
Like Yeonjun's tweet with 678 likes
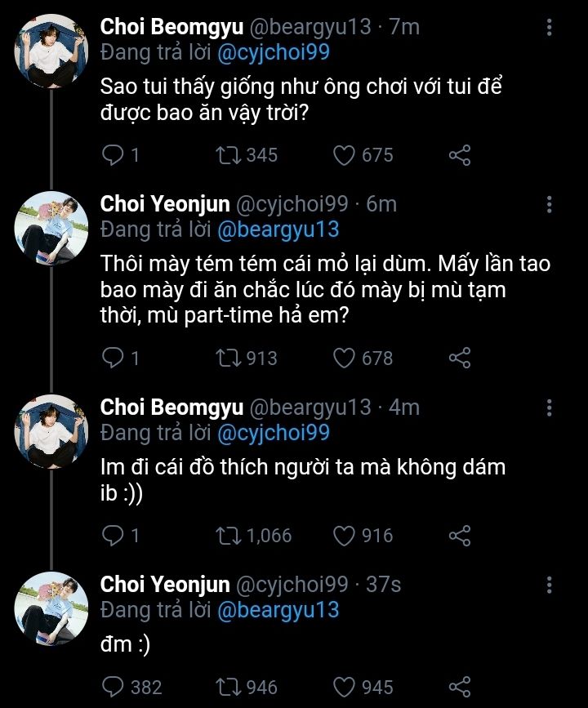(x=346, y=358)
